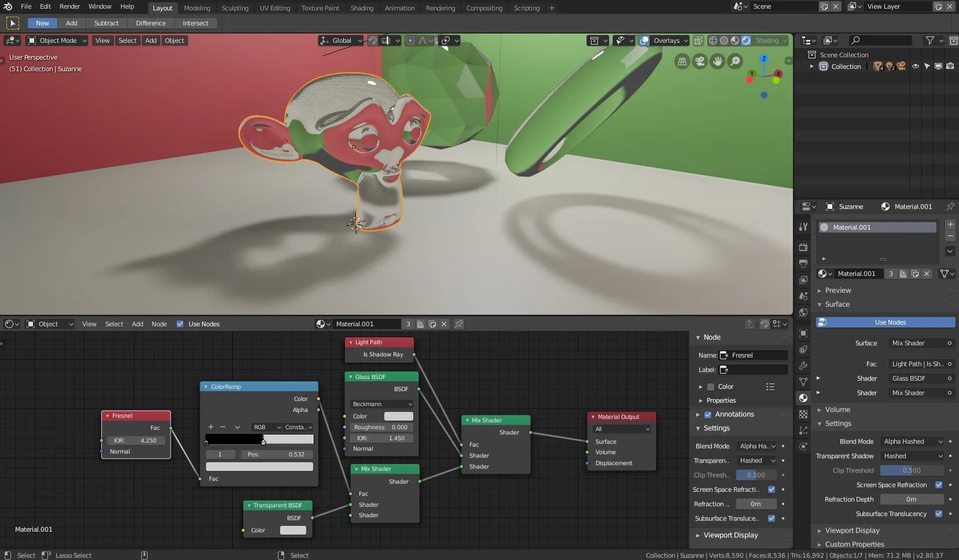Uncheck Screen Space Refraction in properties
The image size is (959, 560).
[939, 485]
